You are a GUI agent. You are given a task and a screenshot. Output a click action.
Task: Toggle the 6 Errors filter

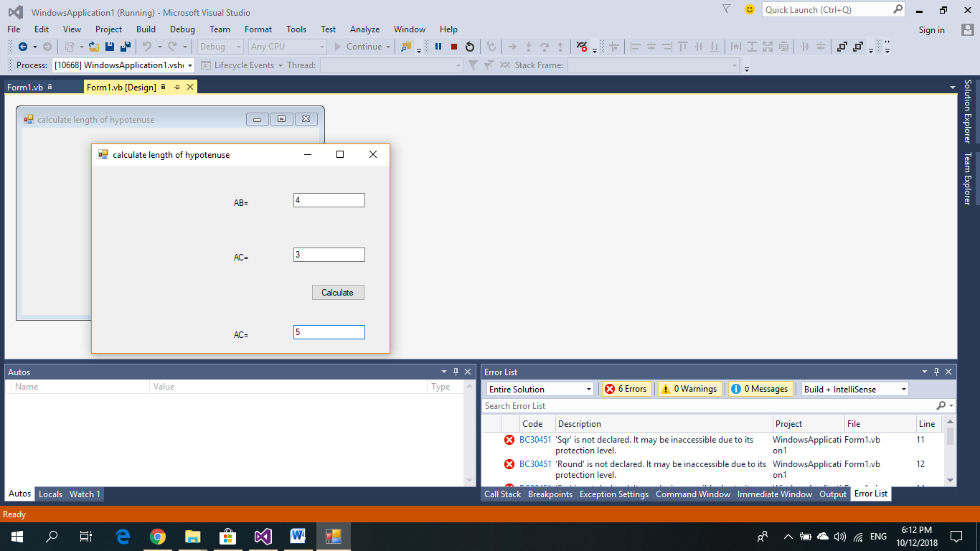[x=626, y=389]
